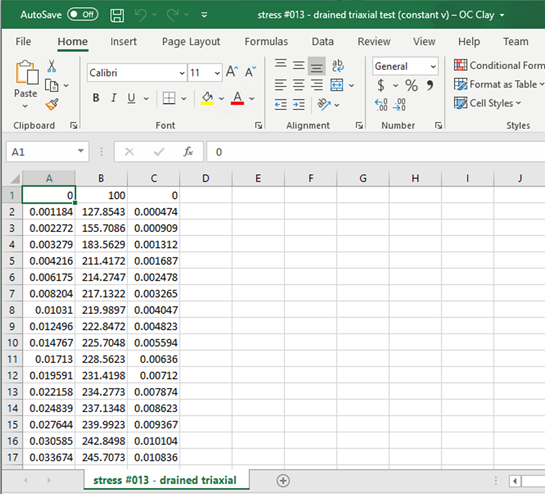The height and width of the screenshot is (494, 545).
Task: Switch to the Data tab
Action: (x=323, y=42)
